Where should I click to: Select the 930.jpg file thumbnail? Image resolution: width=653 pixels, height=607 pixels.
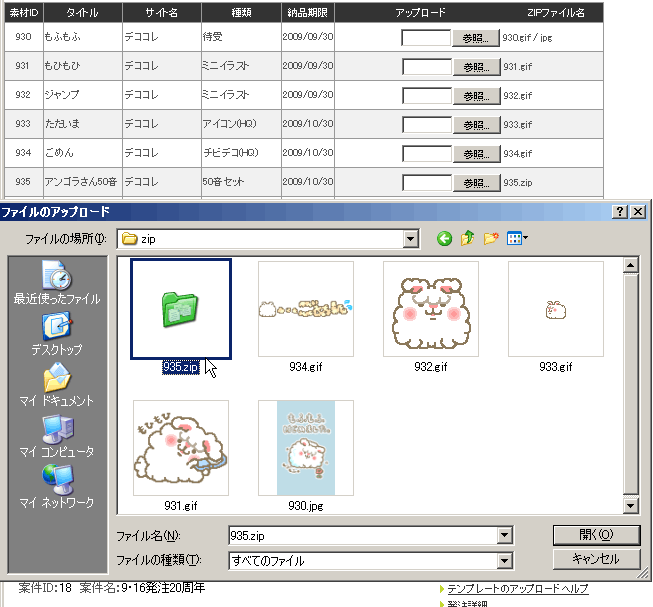pos(305,448)
